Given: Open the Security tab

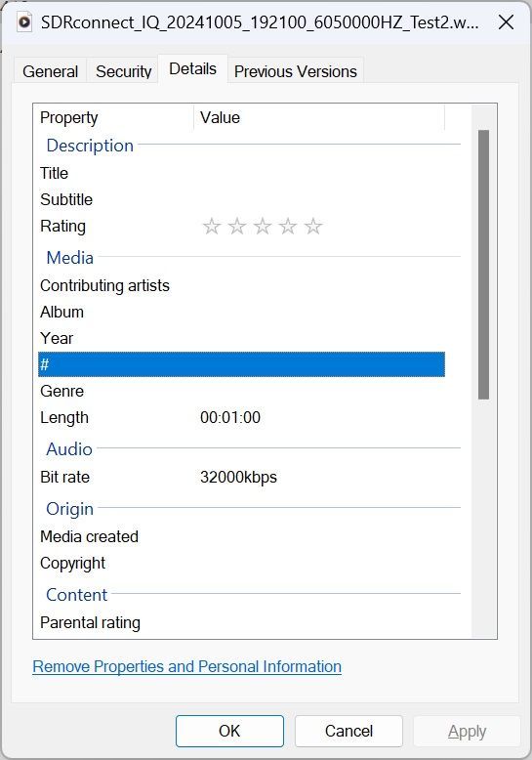Looking at the screenshot, I should click(x=124, y=71).
